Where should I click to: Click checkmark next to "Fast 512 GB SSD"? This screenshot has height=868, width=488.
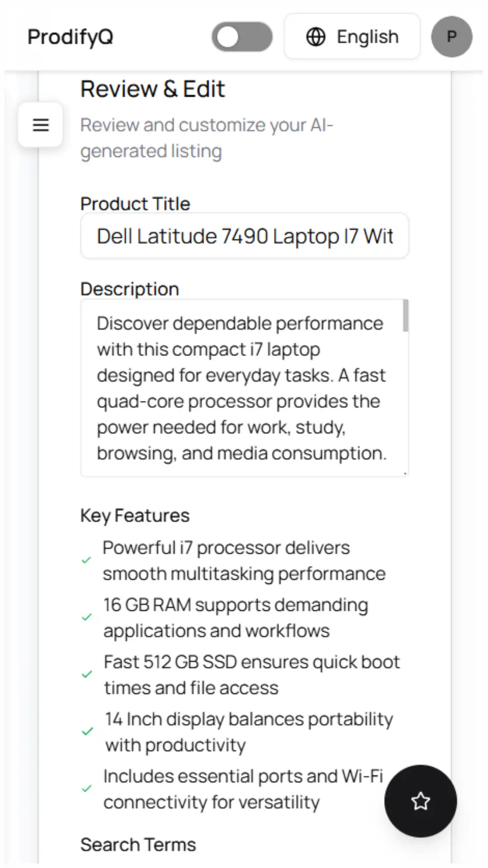tap(87, 675)
